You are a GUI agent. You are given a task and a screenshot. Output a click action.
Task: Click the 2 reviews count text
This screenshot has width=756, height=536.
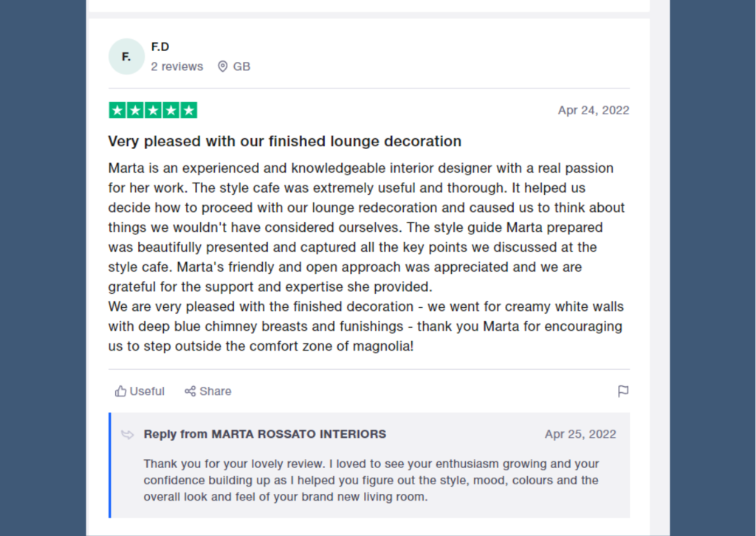click(177, 66)
